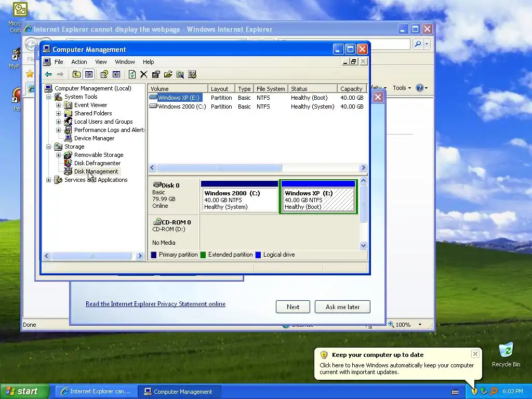Click the taskbar clock showing 6:03 PM
This screenshot has height=399, width=532.
[512, 391]
